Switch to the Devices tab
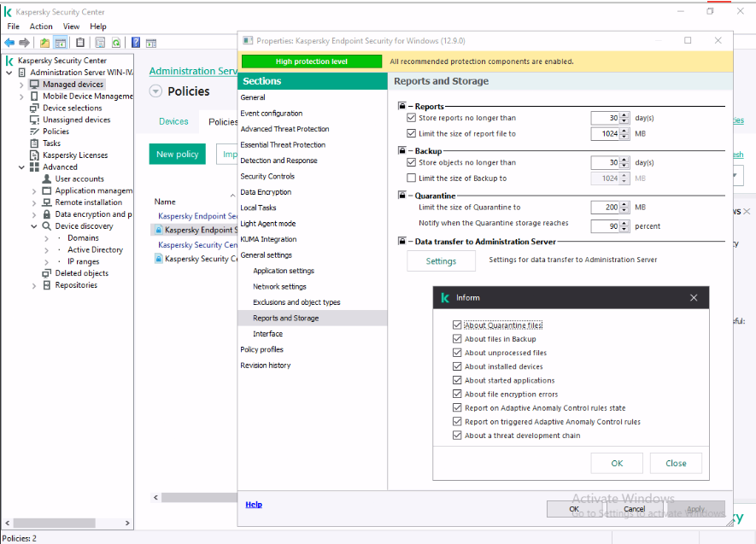This screenshot has height=544, width=756. click(x=173, y=121)
